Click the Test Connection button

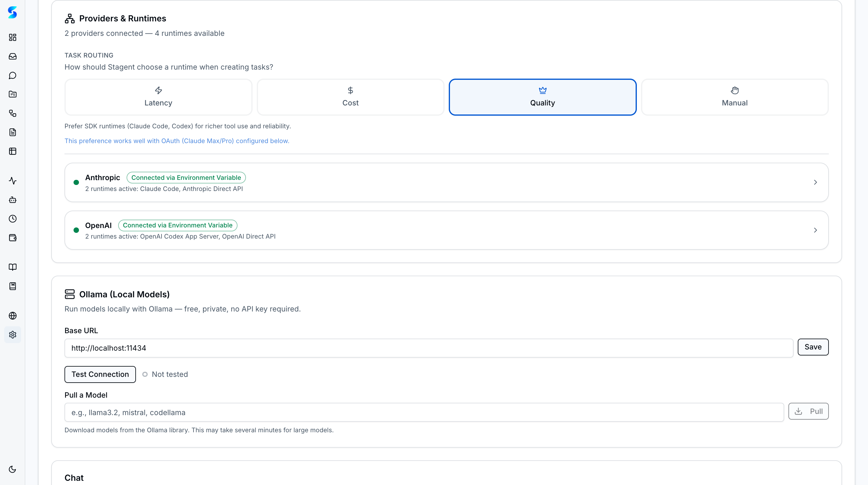click(x=100, y=374)
